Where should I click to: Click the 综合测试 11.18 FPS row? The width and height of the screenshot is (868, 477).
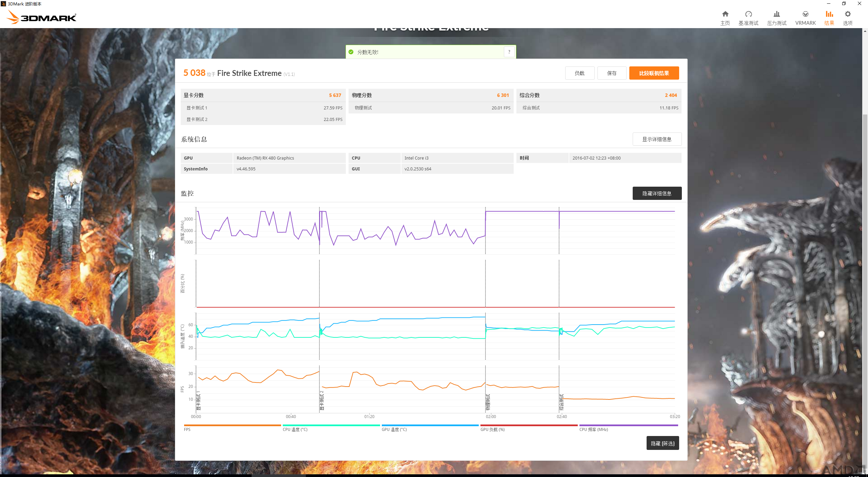599,108
